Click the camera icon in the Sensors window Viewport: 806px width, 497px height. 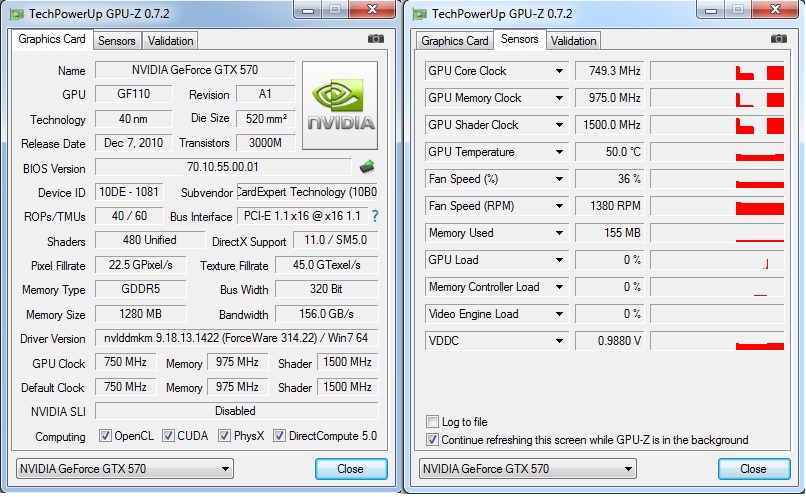(779, 39)
